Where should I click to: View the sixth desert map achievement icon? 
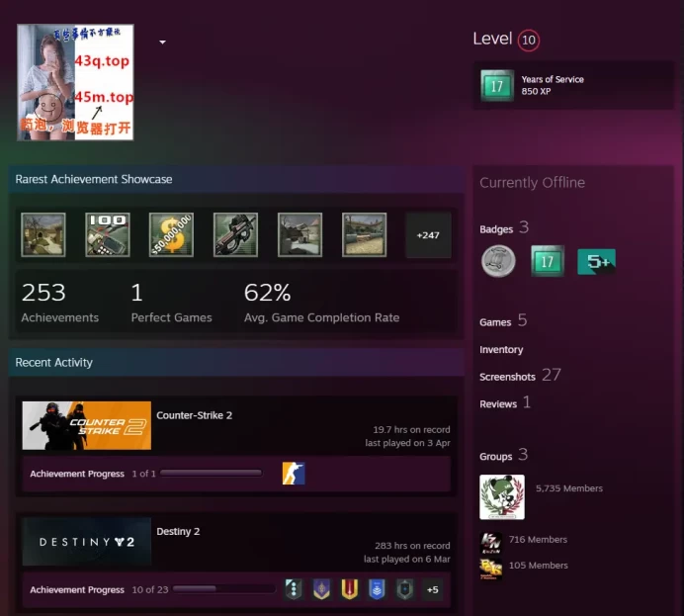[x=365, y=234]
